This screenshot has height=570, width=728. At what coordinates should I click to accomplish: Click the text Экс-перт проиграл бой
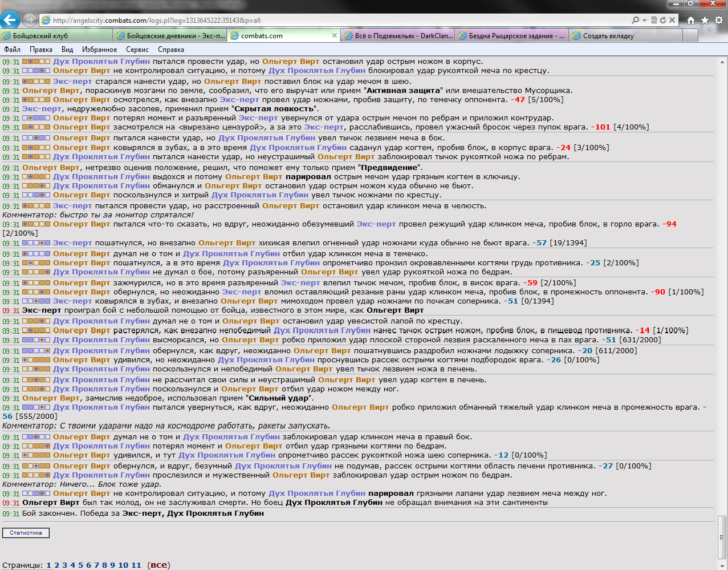click(x=63, y=310)
